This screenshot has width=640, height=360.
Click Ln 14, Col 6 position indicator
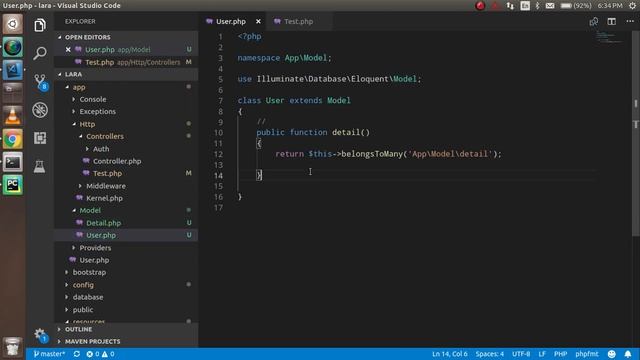[449, 354]
